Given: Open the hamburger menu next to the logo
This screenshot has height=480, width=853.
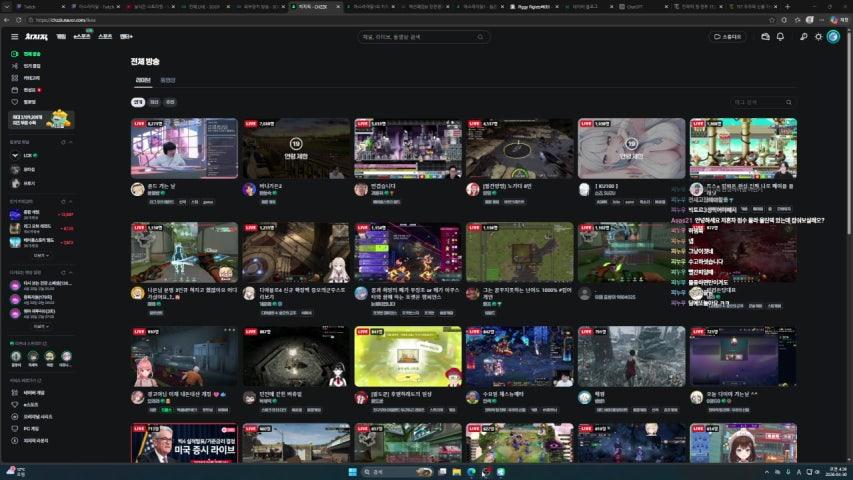Looking at the screenshot, I should [14, 37].
